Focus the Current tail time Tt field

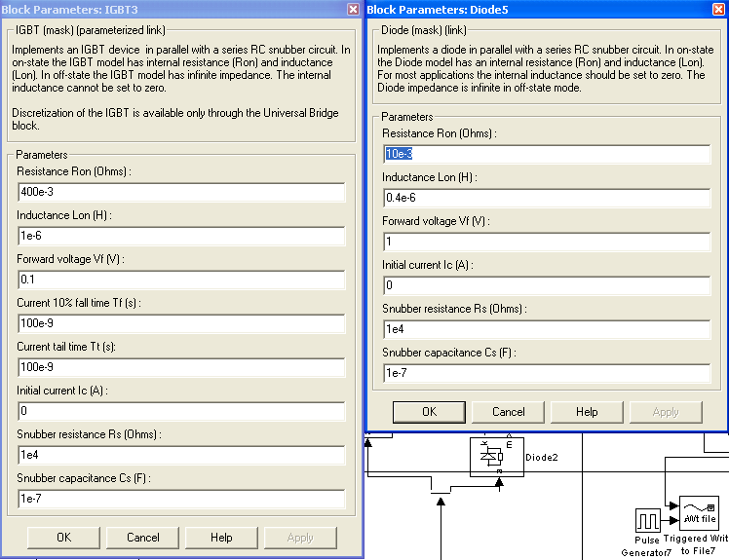click(181, 367)
